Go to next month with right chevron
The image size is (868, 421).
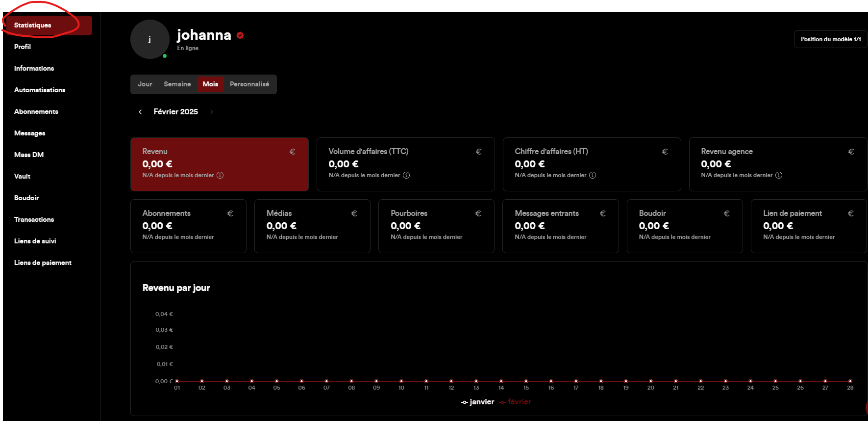(212, 112)
